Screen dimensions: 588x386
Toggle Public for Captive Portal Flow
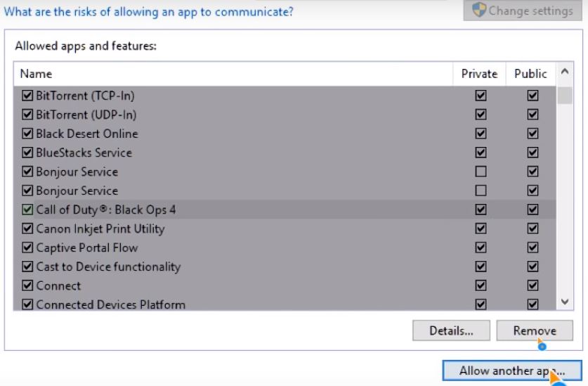(533, 247)
